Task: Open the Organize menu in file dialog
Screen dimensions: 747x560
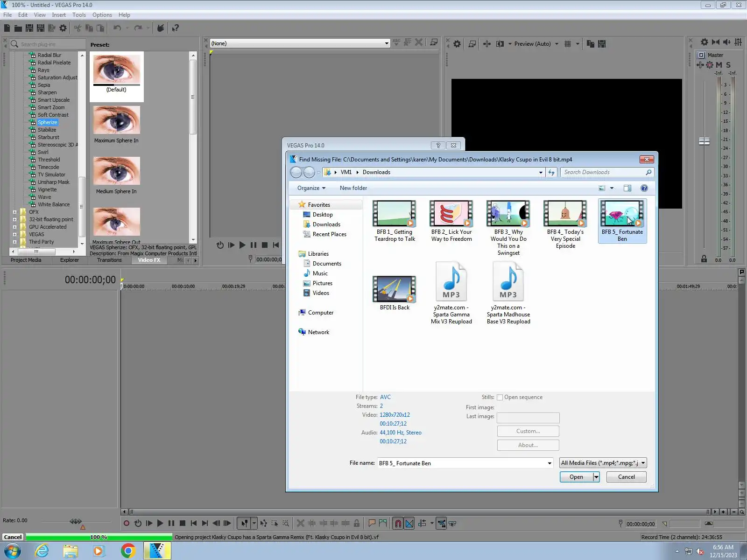Action: point(311,188)
